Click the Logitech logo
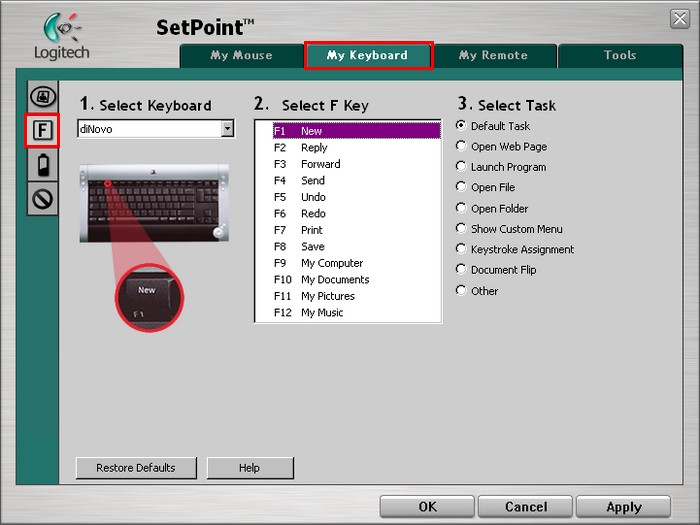 [x=62, y=37]
